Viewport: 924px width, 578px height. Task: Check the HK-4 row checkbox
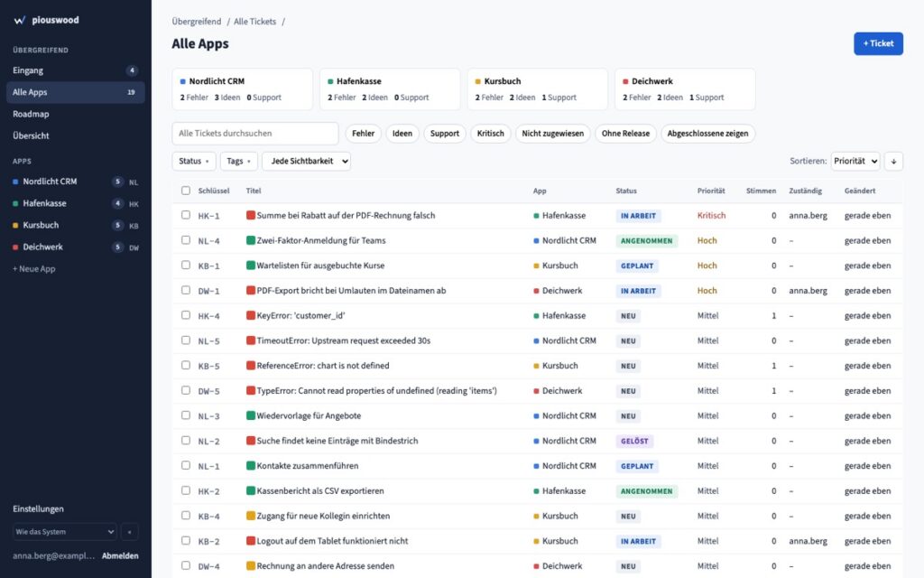[186, 315]
